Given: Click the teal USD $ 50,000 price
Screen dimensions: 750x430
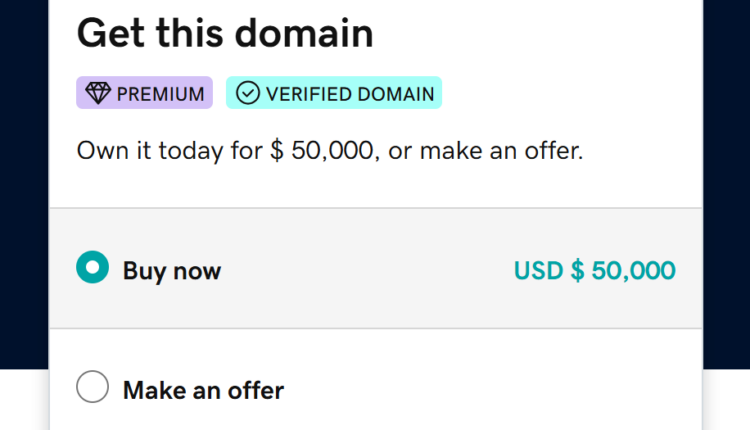Looking at the screenshot, I should [x=594, y=270].
